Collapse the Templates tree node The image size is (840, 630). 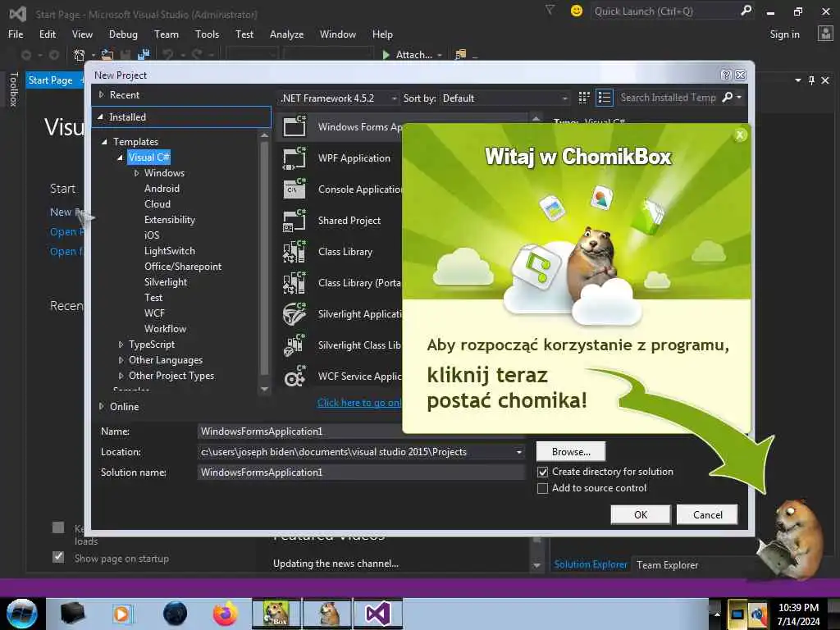coord(104,142)
